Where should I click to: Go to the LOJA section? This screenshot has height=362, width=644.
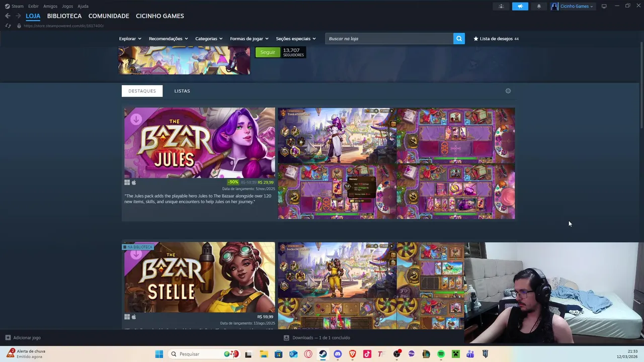pos(33,16)
